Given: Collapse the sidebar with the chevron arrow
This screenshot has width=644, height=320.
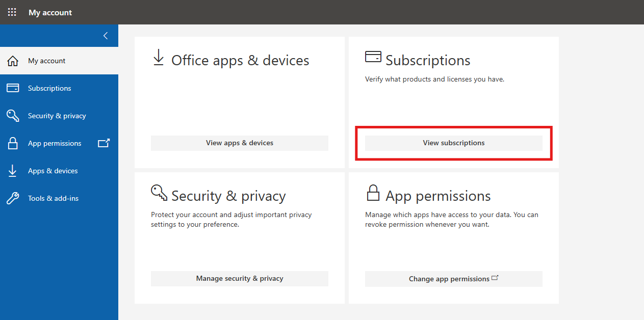Looking at the screenshot, I should (x=106, y=36).
